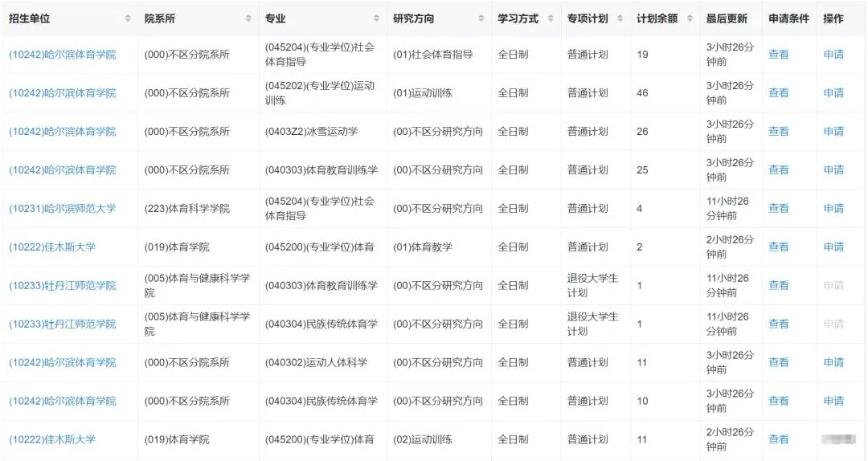Click 查看 in row with 计划余额 25
The width and height of the screenshot is (868, 461).
coord(778,170)
